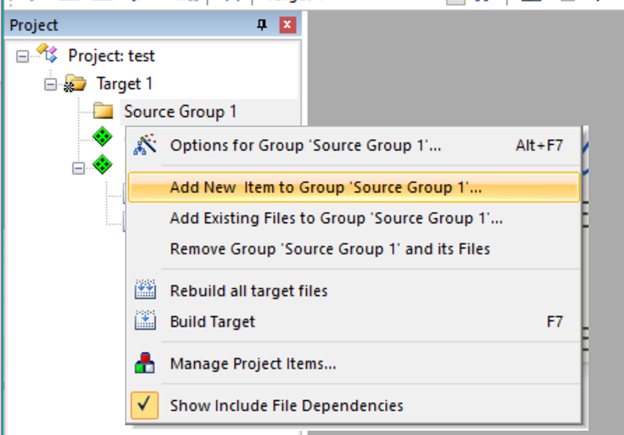Screen dimensions: 624x435
Task: Close the Project panel
Action: click(287, 25)
